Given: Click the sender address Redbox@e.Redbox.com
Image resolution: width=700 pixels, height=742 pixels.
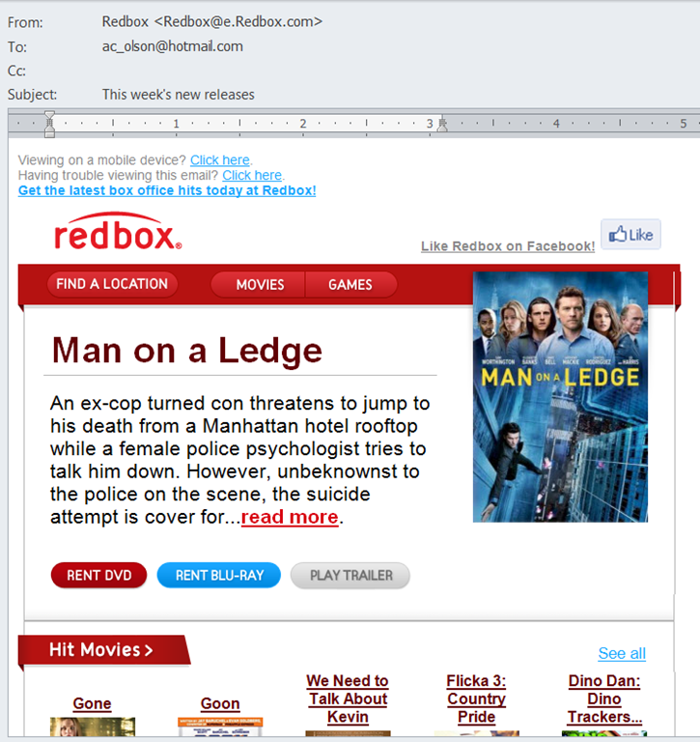Looking at the screenshot, I should 238,22.
